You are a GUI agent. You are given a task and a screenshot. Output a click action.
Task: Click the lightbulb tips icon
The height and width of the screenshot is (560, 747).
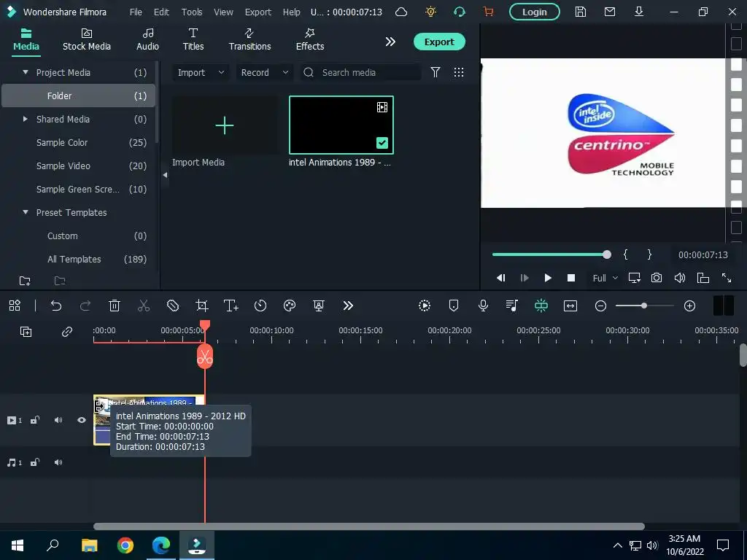(x=430, y=12)
